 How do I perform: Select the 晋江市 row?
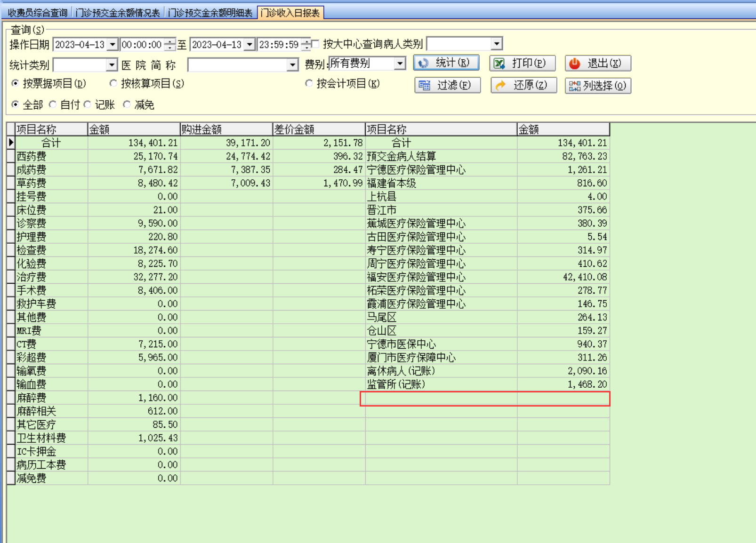tap(488, 210)
